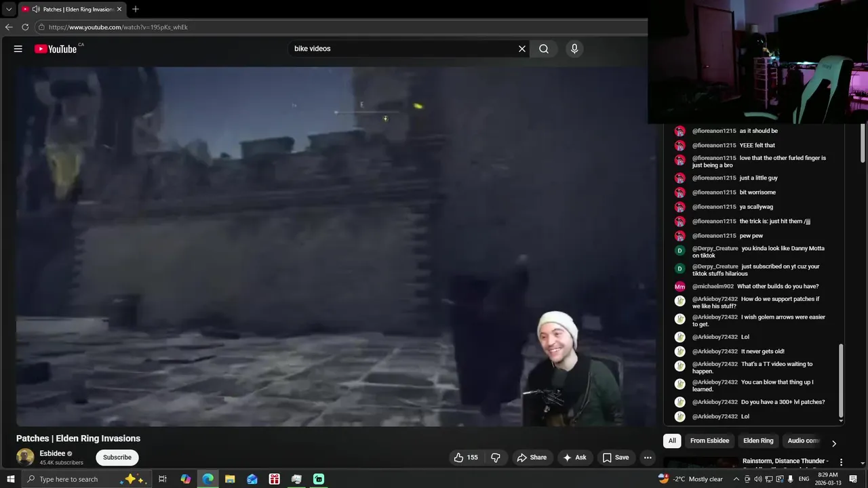This screenshot has width=868, height=488.
Task: Open Outlook mail from the taskbar
Action: [252, 479]
